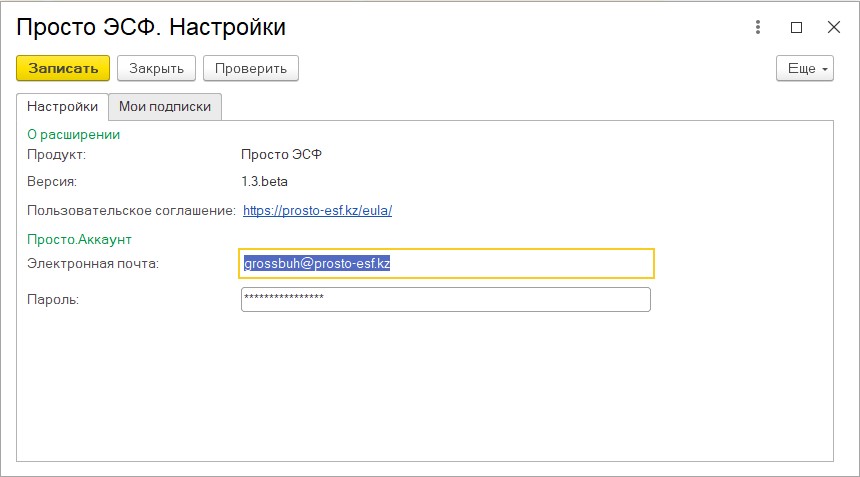Click the Версия label
Screen dimensions: 860x477
click(52, 181)
